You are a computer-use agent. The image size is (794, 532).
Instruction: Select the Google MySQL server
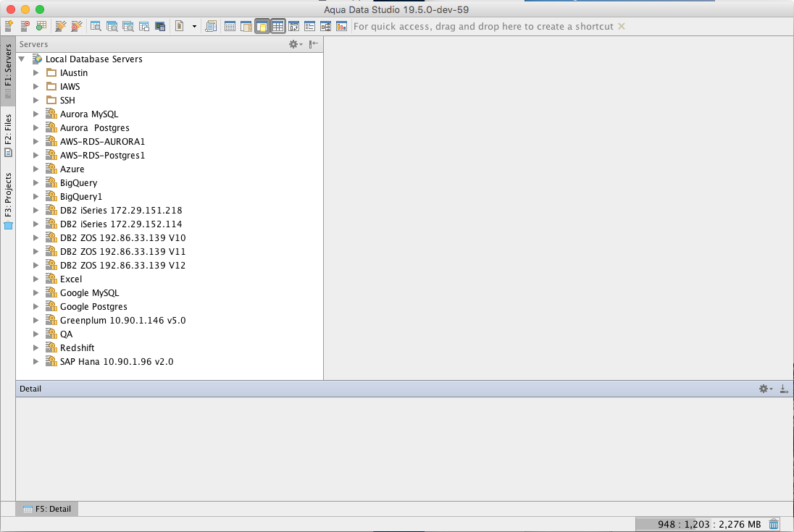click(90, 293)
